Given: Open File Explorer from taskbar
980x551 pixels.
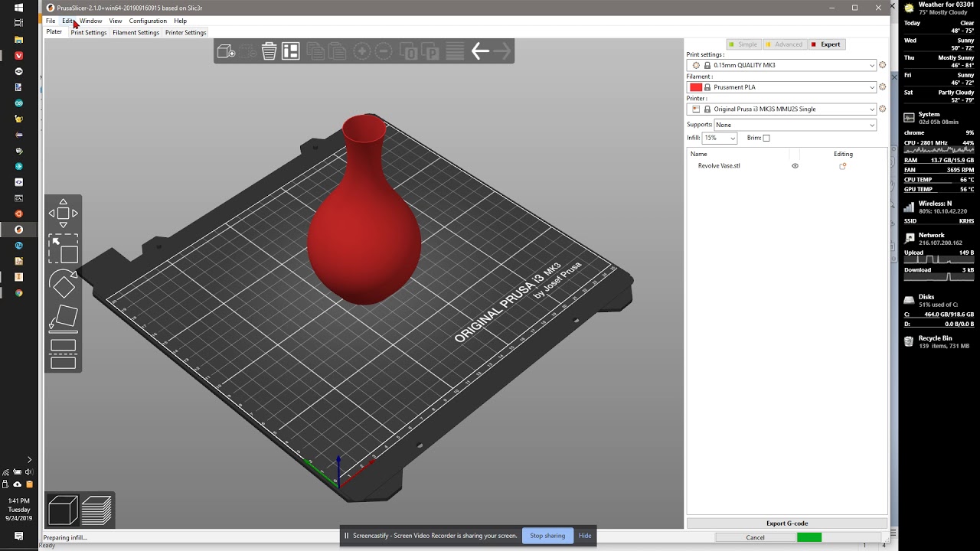Looking at the screenshot, I should 19,39.
